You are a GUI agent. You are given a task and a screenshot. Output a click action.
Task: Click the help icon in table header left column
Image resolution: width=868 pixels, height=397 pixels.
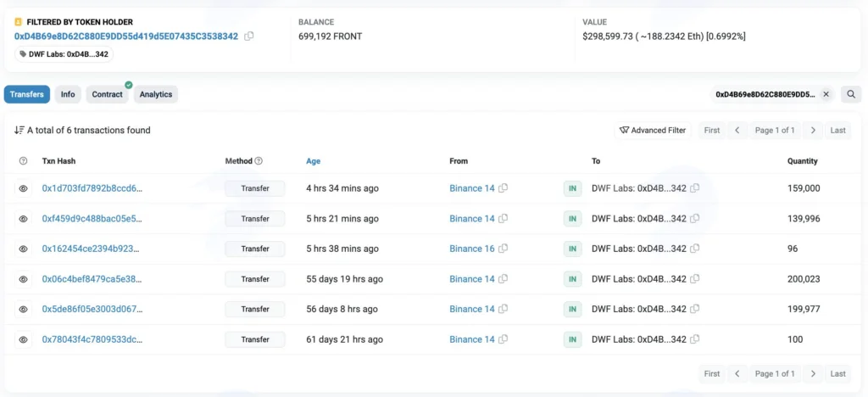pos(23,161)
